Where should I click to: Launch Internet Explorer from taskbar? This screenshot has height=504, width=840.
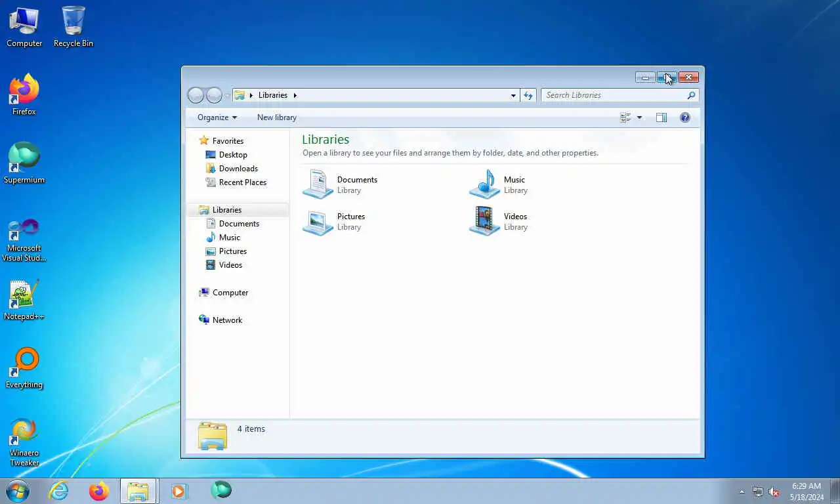tap(58, 491)
